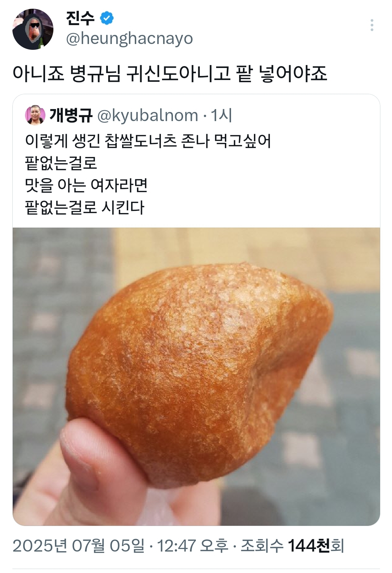Click the date 2025년 07월 05일

coord(78,546)
